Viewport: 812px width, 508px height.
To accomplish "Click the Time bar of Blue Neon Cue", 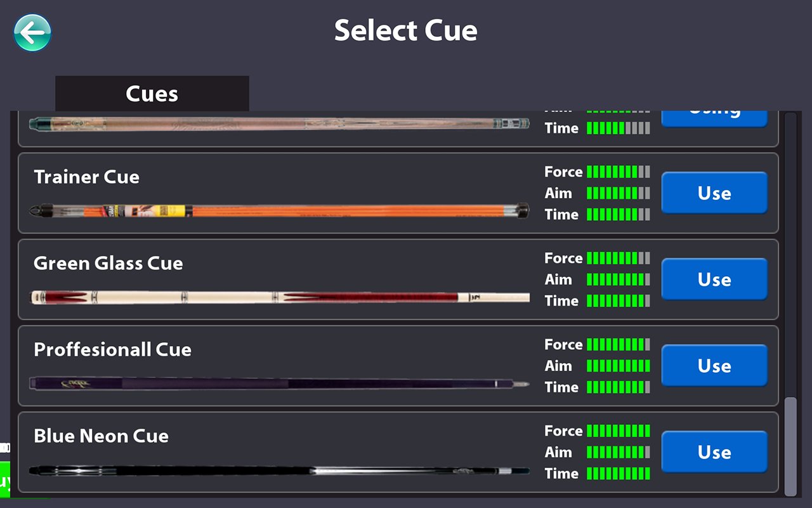I will [x=618, y=474].
